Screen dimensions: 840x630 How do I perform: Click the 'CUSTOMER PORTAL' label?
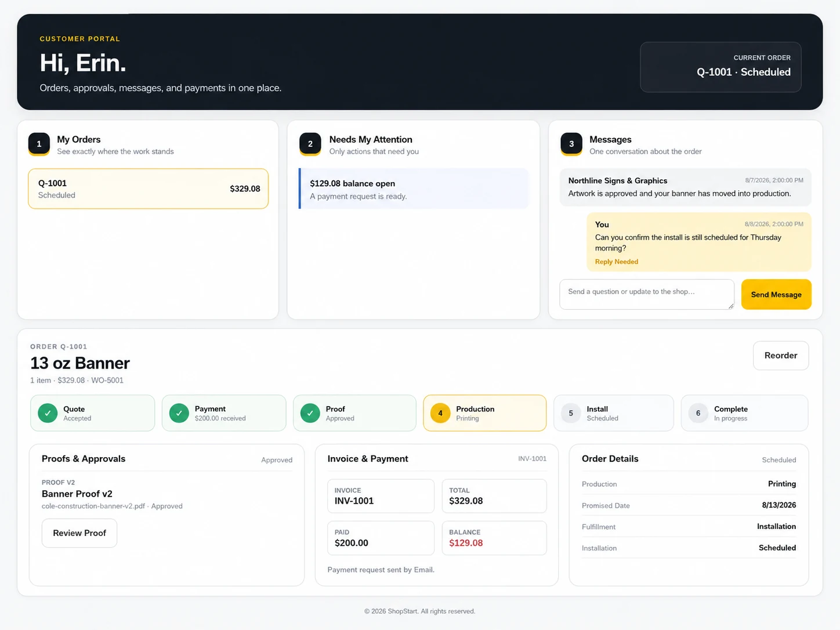(80, 39)
